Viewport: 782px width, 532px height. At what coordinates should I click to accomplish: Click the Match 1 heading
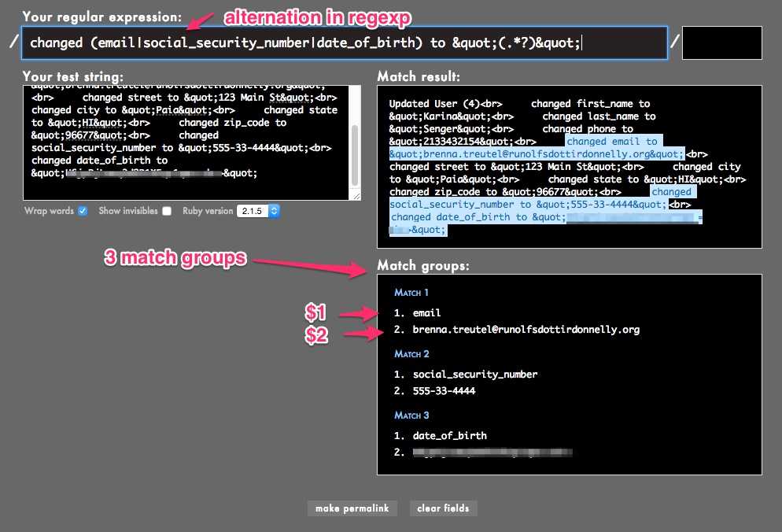click(x=411, y=293)
